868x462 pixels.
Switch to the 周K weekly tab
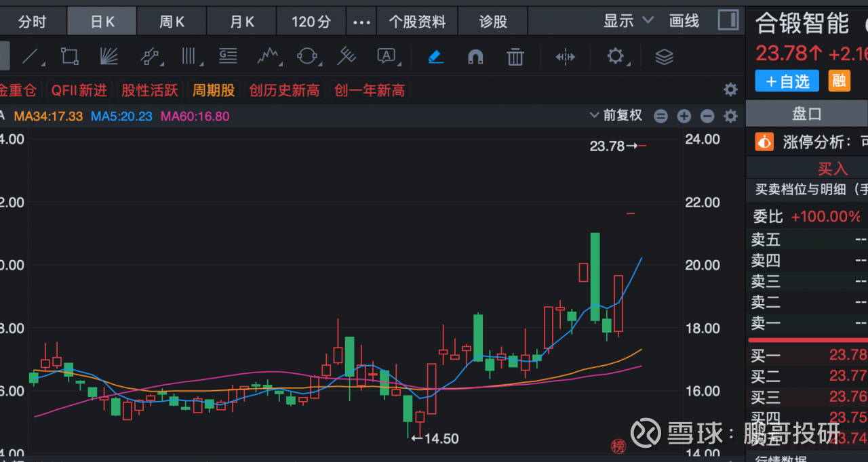172,22
